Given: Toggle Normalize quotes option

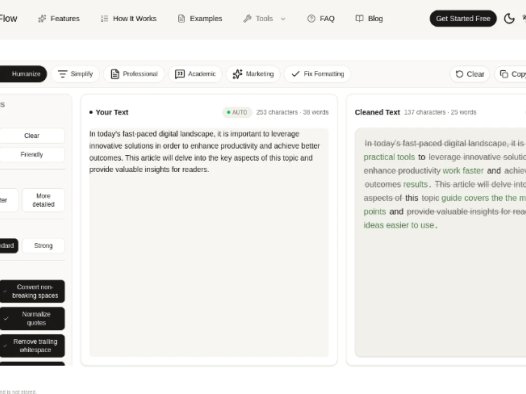Looking at the screenshot, I should click(32, 319).
